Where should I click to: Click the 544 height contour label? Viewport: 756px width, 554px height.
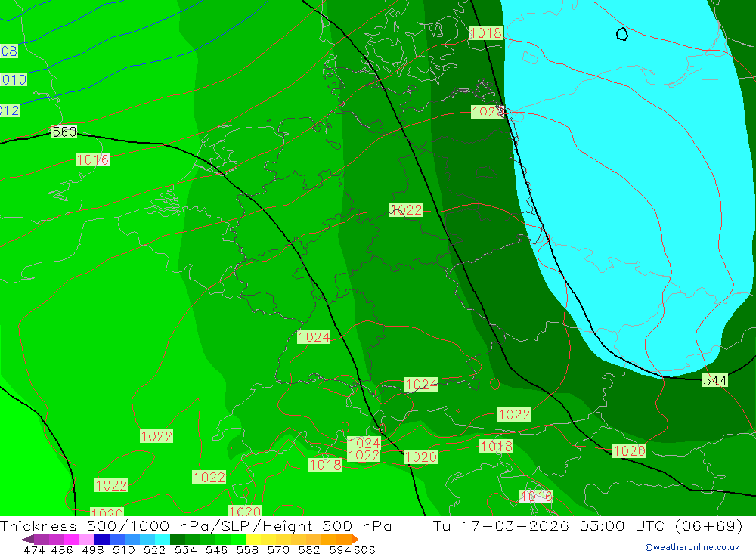(715, 380)
